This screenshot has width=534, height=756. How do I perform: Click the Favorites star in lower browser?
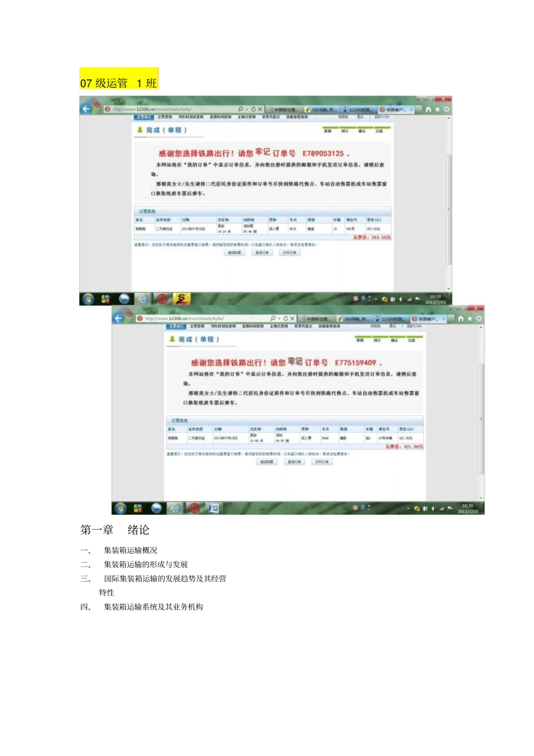470,319
